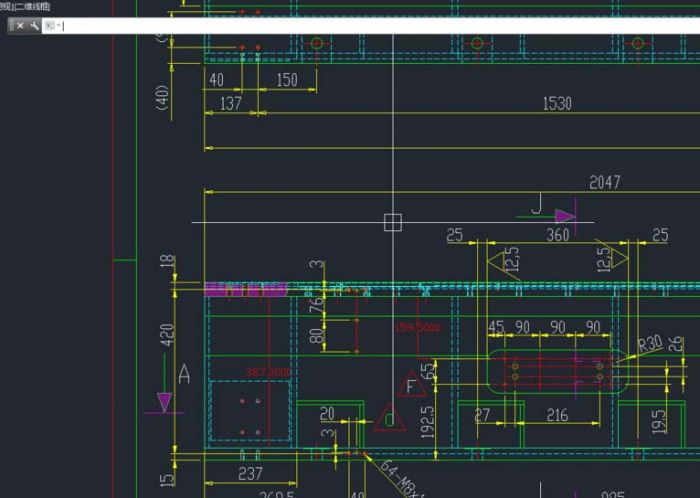Image resolution: width=700 pixels, height=498 pixels.
Task: Click the magenta J section arrow
Action: pyautogui.click(x=565, y=215)
